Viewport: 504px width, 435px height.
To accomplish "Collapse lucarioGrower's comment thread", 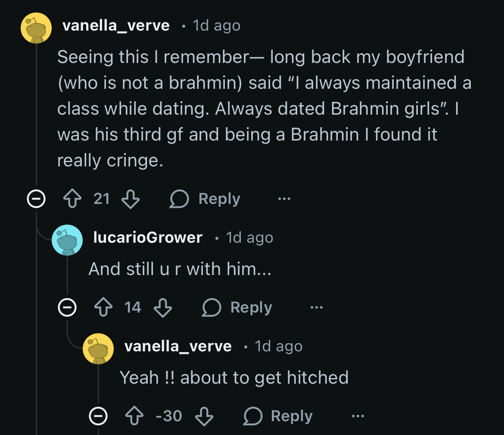I will pos(67,308).
